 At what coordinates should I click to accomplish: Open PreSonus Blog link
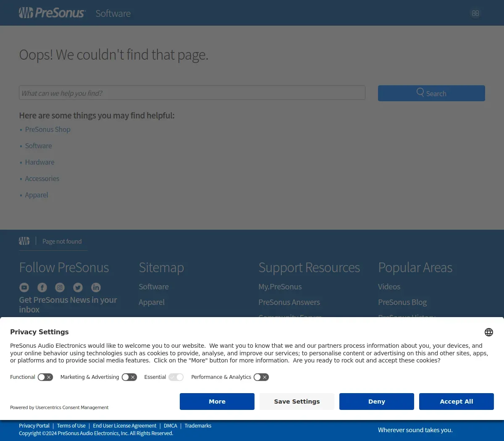click(402, 302)
